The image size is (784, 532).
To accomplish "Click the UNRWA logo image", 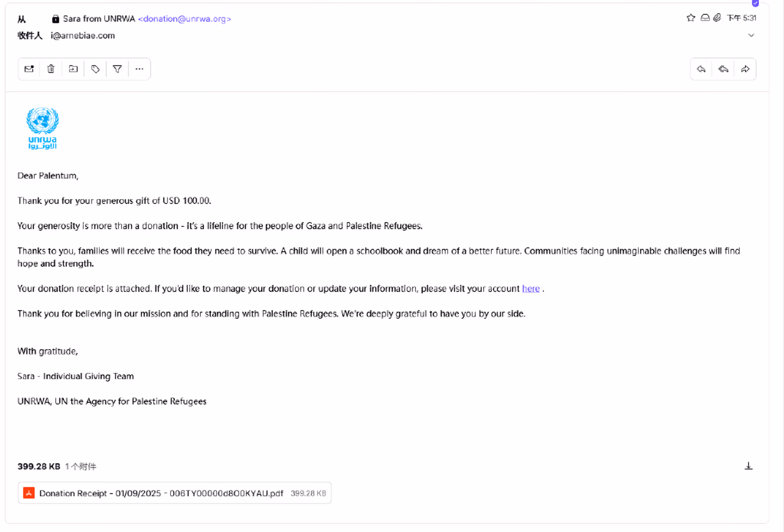I will point(42,128).
